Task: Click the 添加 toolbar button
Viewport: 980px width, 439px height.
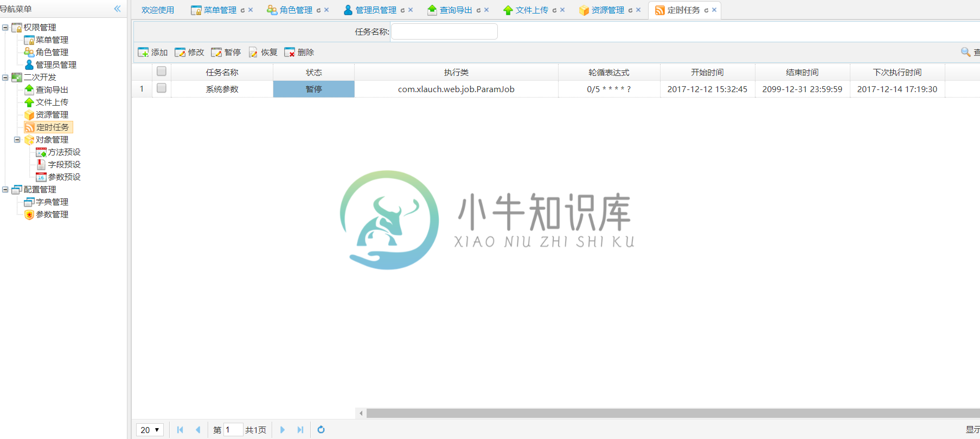Action: (x=153, y=53)
